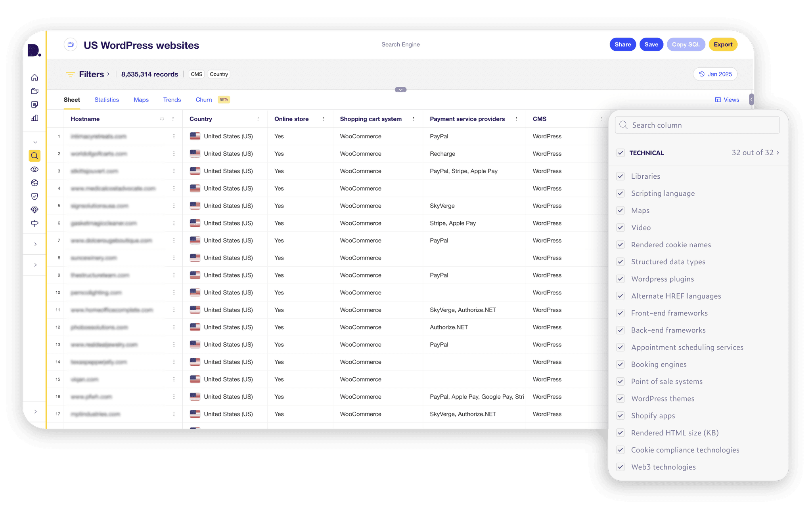Click the chart/analytics icon in sidebar
Image resolution: width=812 pixels, height=510 pixels.
click(34, 117)
